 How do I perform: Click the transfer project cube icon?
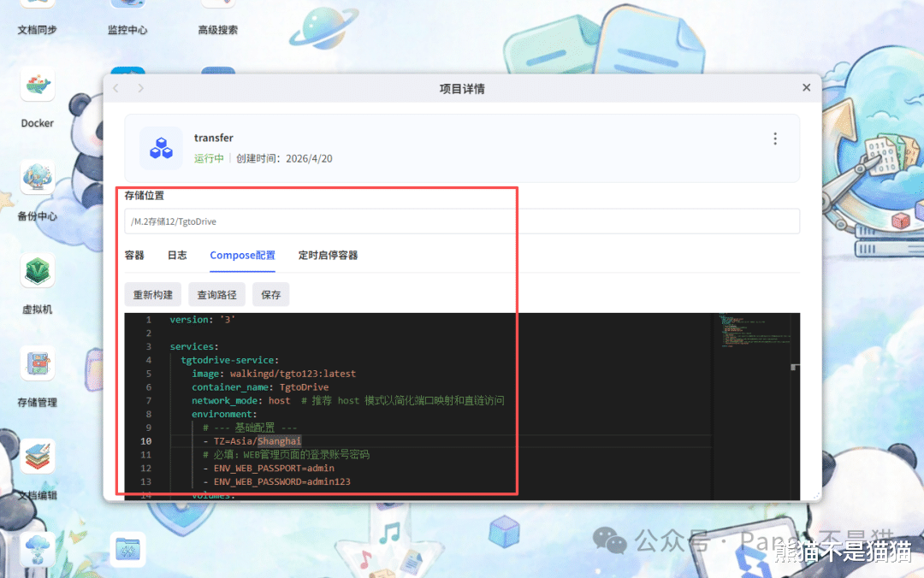161,148
